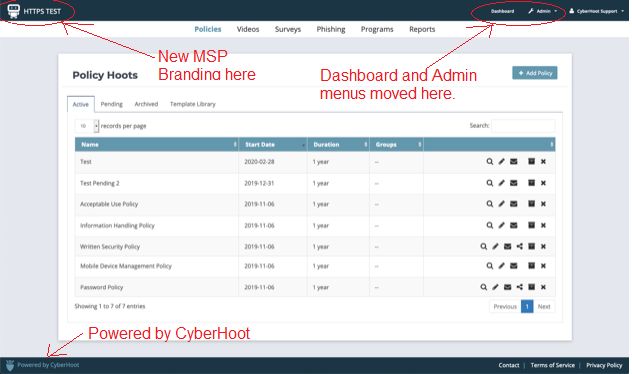Viewport: 632px width, 374px height.
Task: Open the Privacy Policy link
Action: click(604, 365)
